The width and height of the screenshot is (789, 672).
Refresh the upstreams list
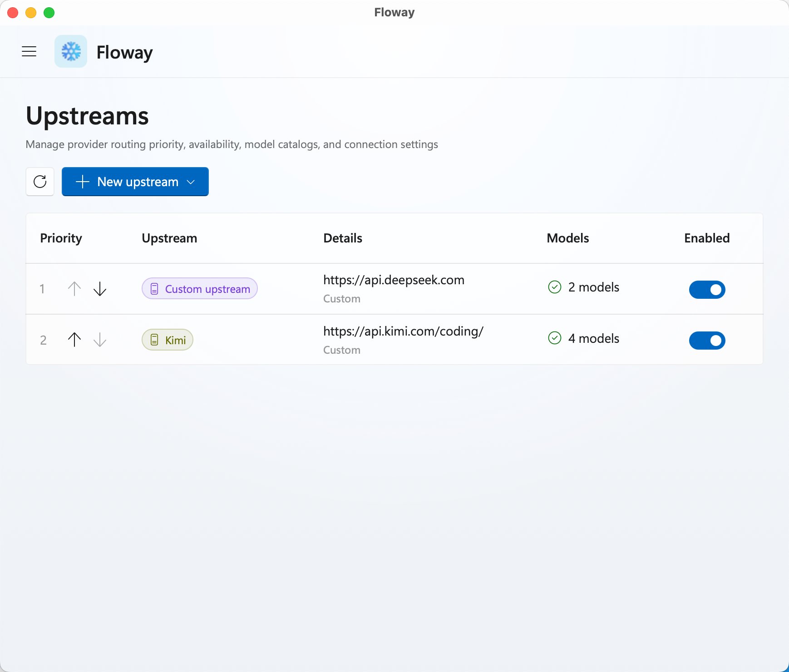coord(40,182)
